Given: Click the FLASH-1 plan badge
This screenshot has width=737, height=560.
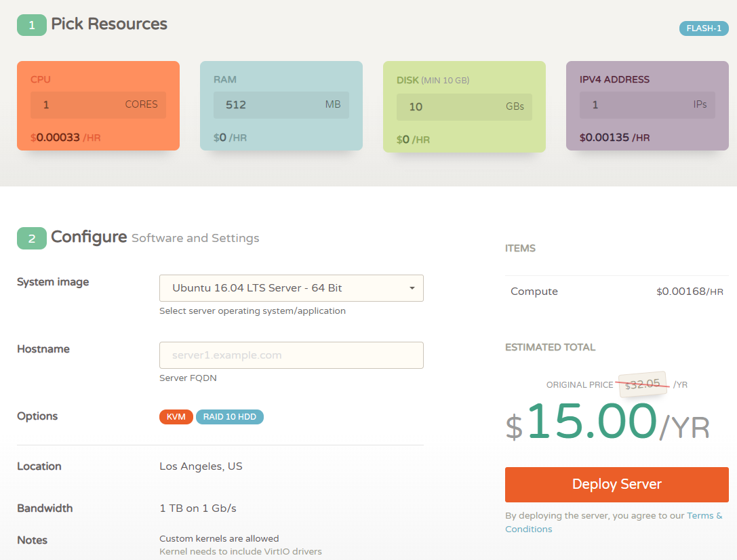Looking at the screenshot, I should 704,28.
